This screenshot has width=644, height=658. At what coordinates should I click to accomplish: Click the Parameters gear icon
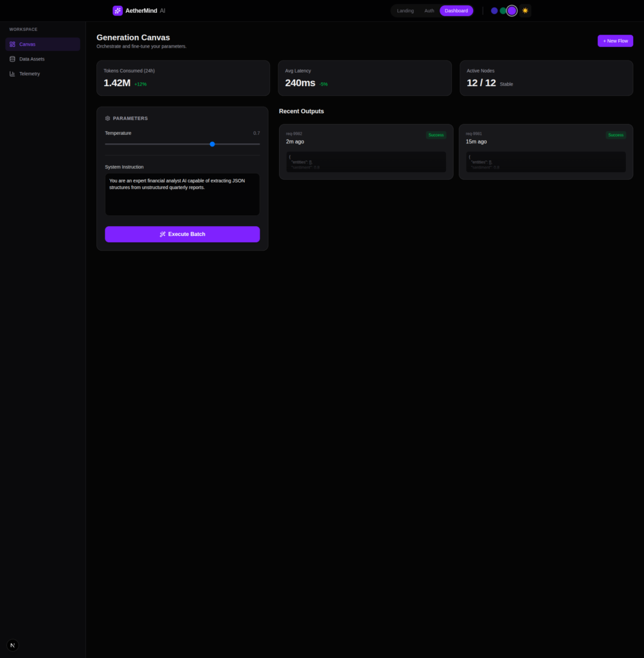(107, 118)
